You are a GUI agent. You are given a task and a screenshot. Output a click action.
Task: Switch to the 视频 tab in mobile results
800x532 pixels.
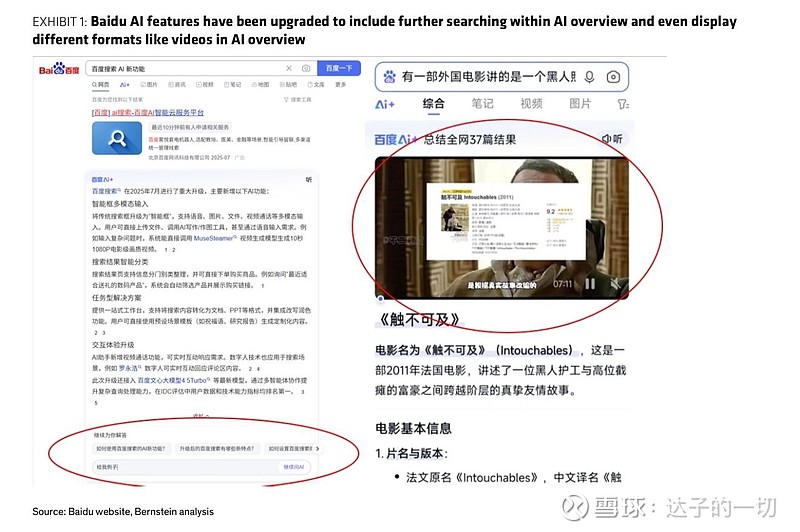[x=531, y=104]
